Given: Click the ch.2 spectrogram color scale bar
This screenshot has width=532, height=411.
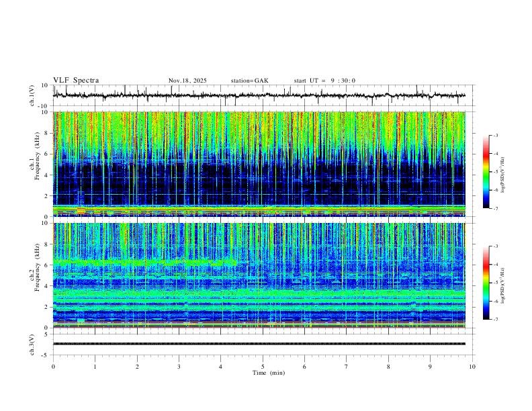Looking at the screenshot, I should pos(486,283).
